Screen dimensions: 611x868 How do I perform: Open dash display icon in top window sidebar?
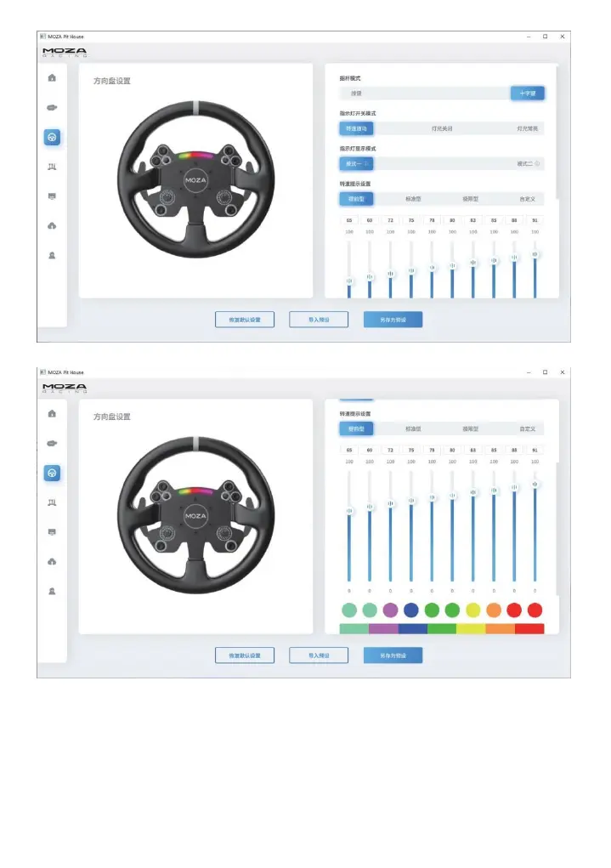(x=52, y=196)
